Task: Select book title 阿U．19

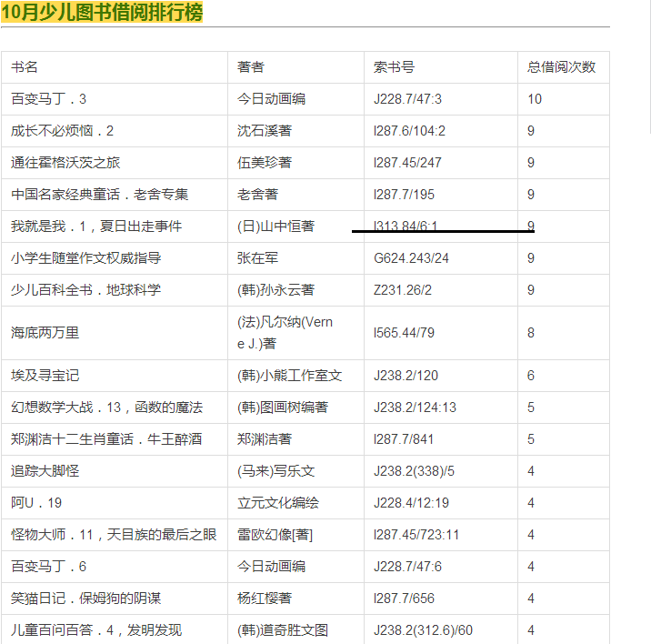Action: [x=36, y=503]
